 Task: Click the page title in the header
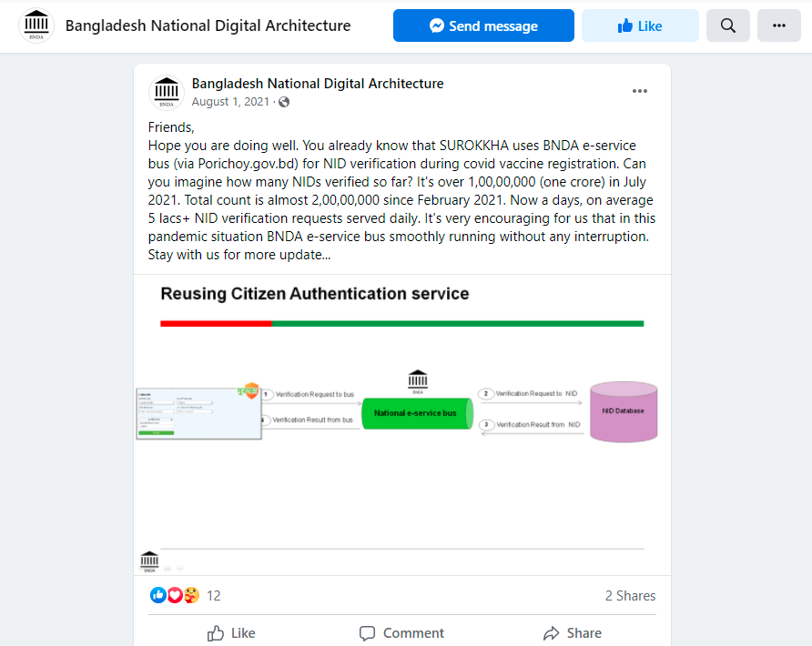208,25
